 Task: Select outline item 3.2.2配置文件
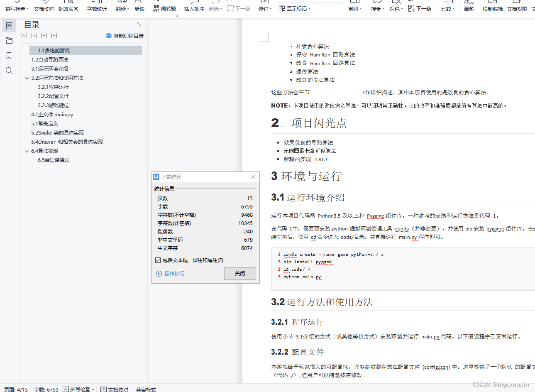pyautogui.click(x=53, y=96)
